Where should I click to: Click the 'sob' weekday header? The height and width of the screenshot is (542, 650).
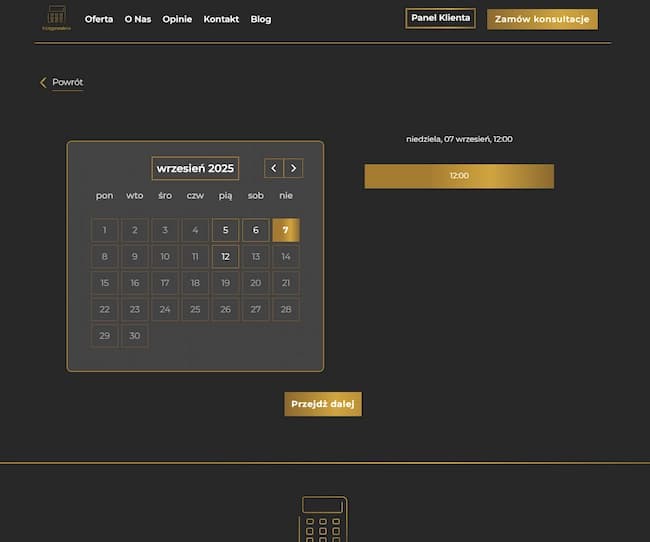point(256,196)
